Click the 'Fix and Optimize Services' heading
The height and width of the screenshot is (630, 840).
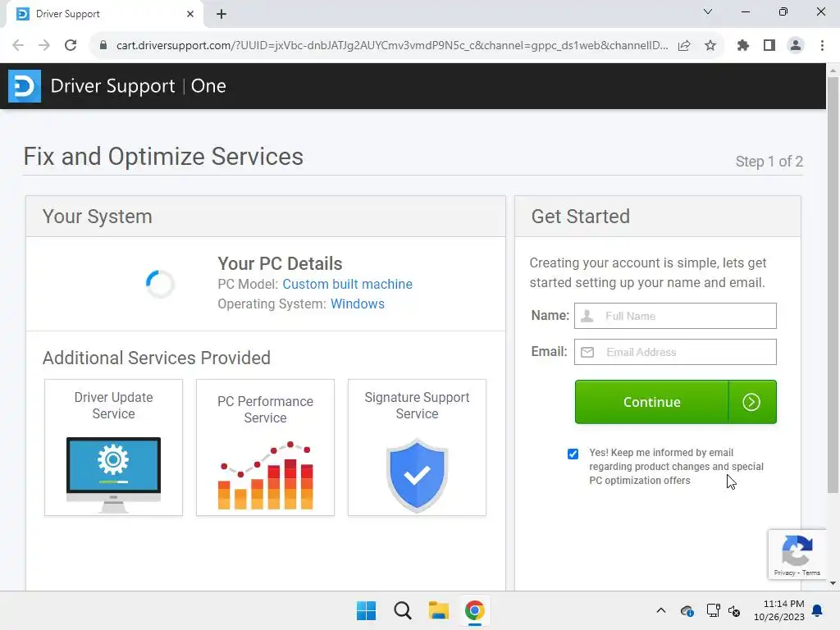click(x=163, y=157)
